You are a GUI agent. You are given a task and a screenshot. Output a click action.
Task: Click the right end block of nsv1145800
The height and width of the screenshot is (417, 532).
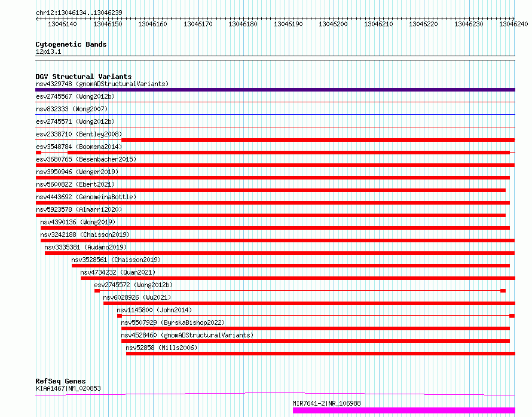coord(512,316)
